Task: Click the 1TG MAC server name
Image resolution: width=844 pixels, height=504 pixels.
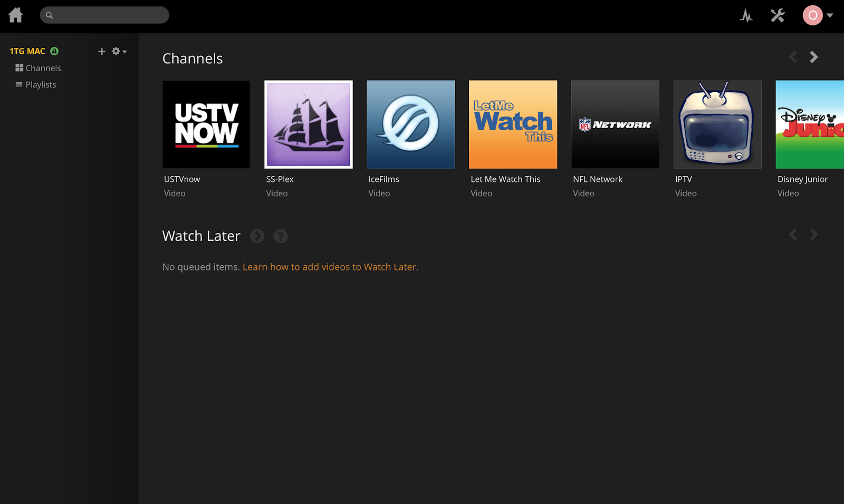Action: tap(27, 51)
